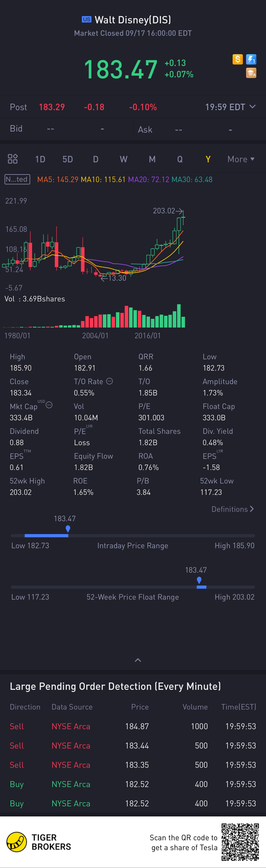This screenshot has height=868, width=266.
Task: Tap the info icon beside T/O Rate
Action: click(109, 381)
